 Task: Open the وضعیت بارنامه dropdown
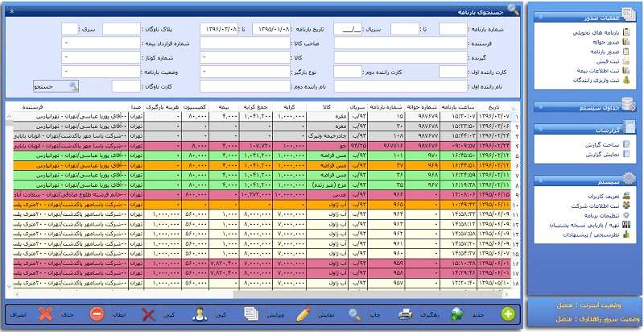coord(67,72)
